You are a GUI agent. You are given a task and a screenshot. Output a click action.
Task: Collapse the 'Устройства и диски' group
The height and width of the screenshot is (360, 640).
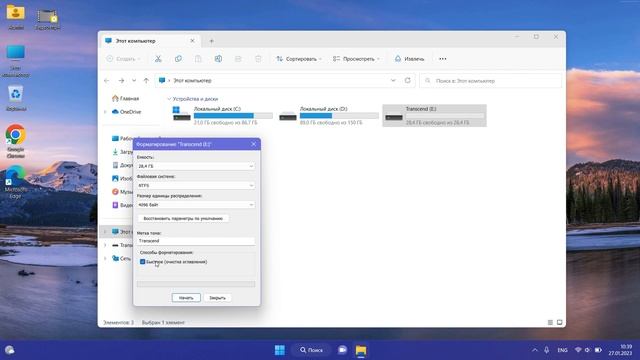click(x=169, y=99)
